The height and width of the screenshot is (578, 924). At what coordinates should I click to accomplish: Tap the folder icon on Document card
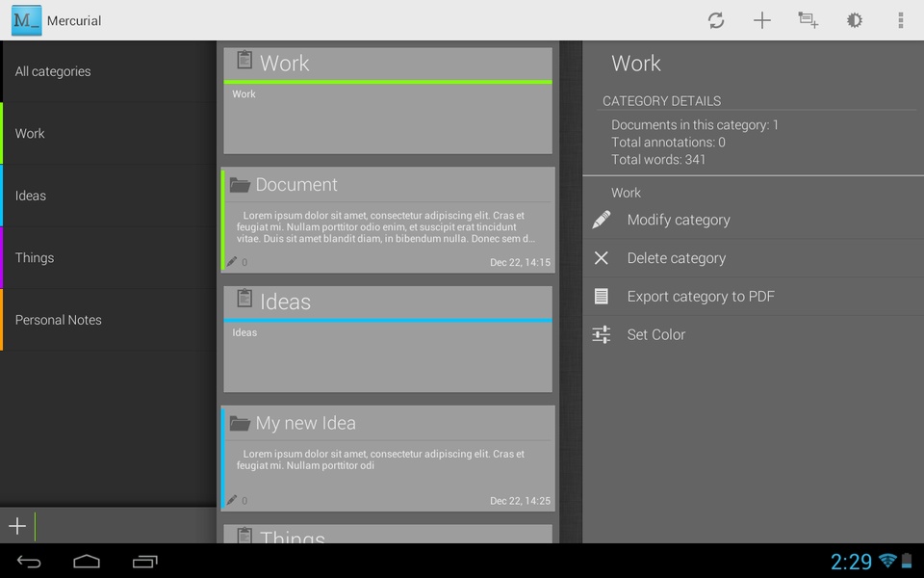(x=240, y=185)
